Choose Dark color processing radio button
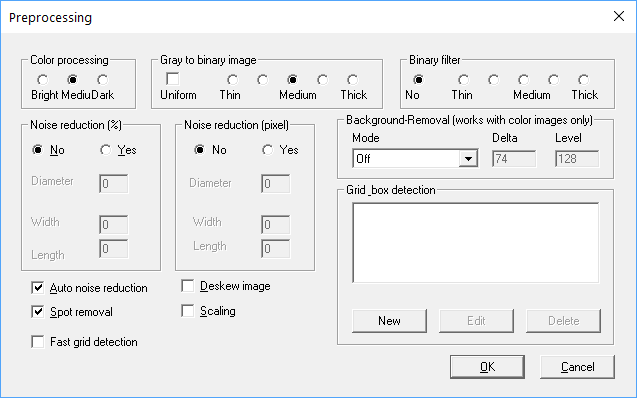This screenshot has width=637, height=398. click(102, 80)
